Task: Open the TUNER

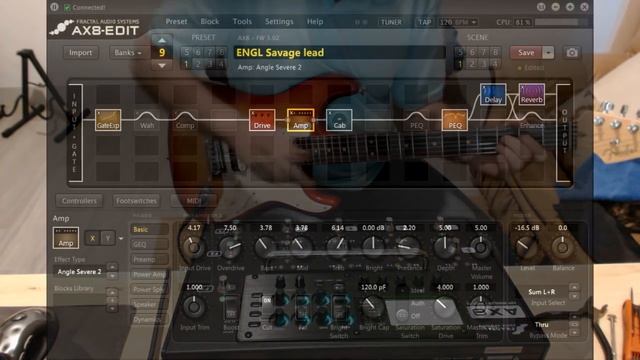Action: point(391,22)
